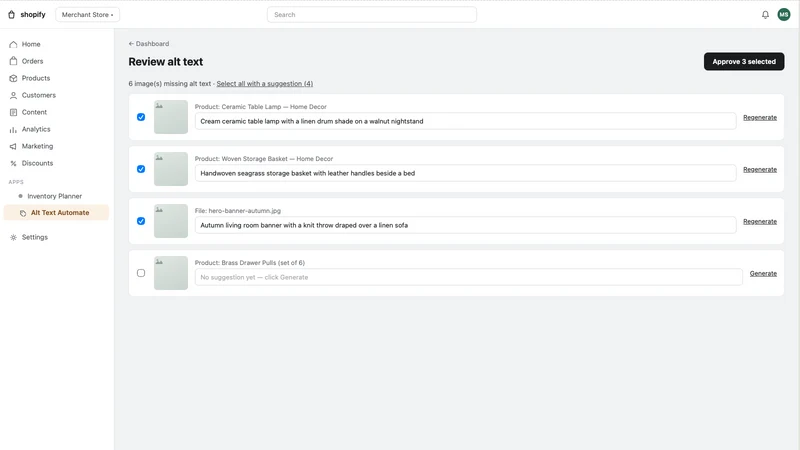The height and width of the screenshot is (450, 800).
Task: Click the Home house icon in sidebar
Action: [13, 44]
